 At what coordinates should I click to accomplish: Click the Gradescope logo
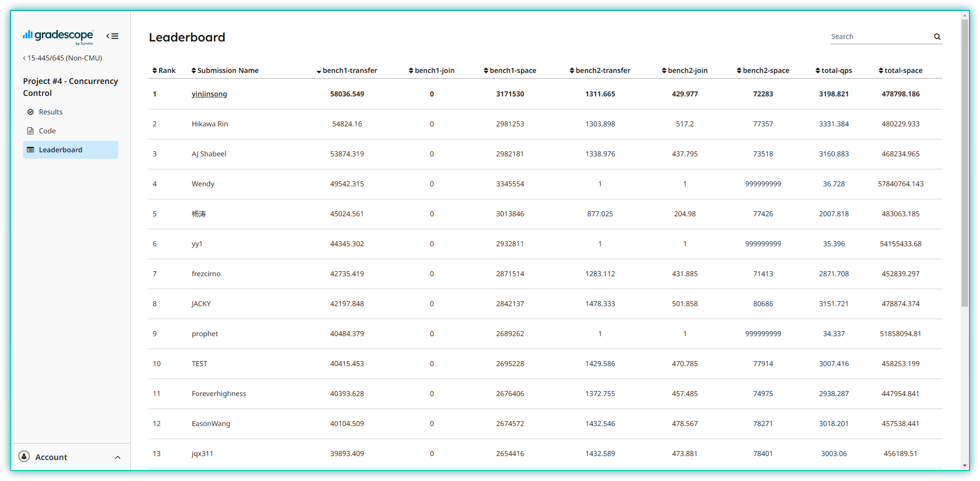pyautogui.click(x=58, y=36)
